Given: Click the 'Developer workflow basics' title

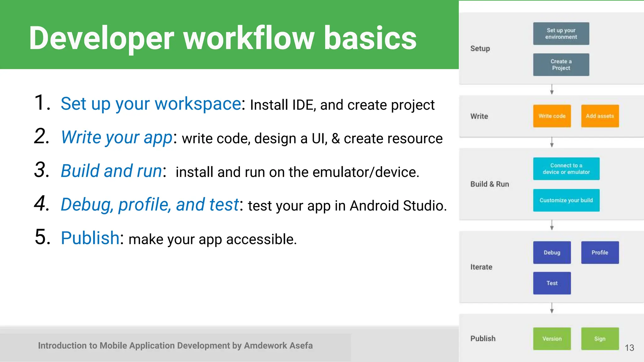Looking at the screenshot, I should 223,38.
